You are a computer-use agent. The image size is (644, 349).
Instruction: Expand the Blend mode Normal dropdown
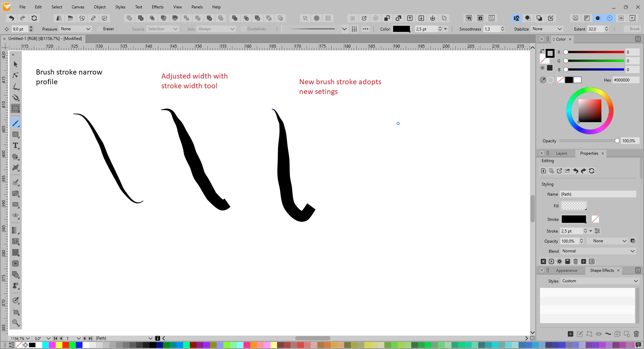tap(598, 251)
